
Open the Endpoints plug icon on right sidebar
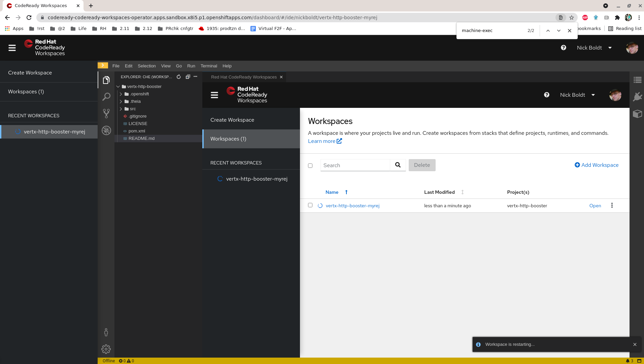coord(637,97)
